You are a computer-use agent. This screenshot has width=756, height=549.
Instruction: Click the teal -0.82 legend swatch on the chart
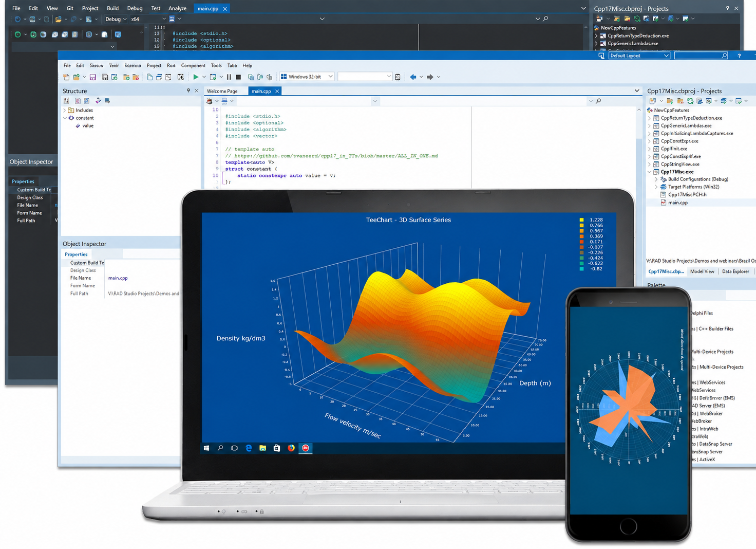point(581,269)
